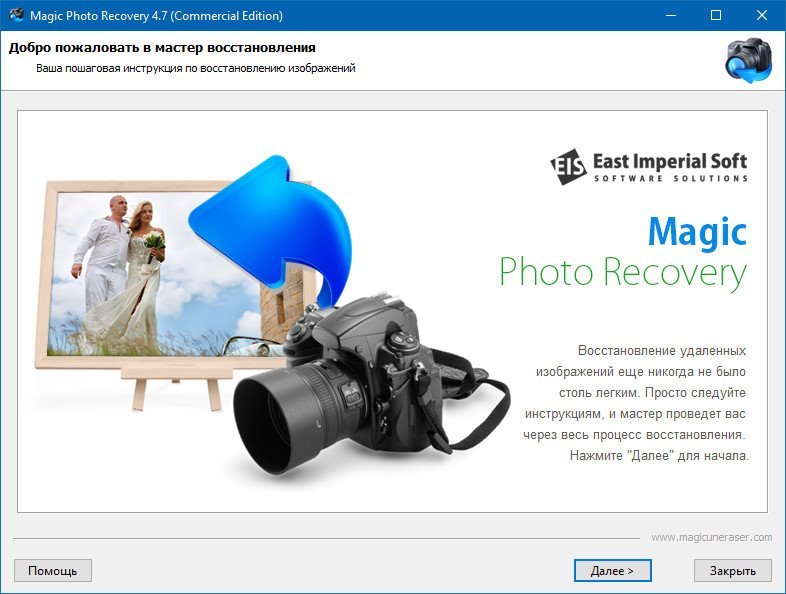This screenshot has height=594, width=786.
Task: Close the wizard with Закрыть button
Action: point(732,570)
